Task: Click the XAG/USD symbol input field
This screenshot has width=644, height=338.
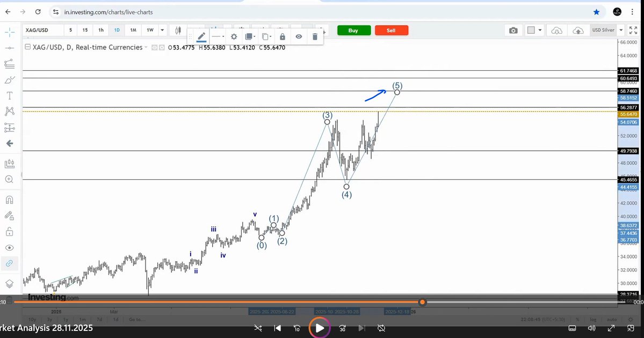Action: [x=43, y=30]
